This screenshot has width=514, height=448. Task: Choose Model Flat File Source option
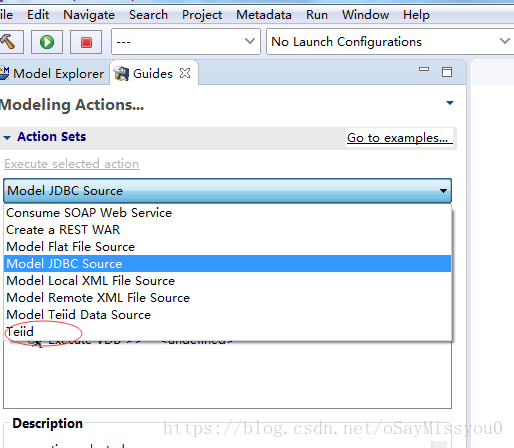[x=227, y=247]
